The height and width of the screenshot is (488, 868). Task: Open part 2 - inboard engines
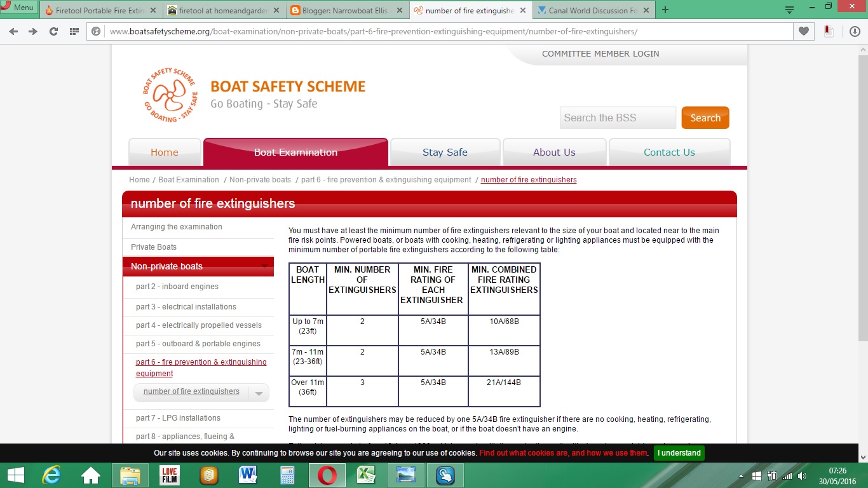177,287
